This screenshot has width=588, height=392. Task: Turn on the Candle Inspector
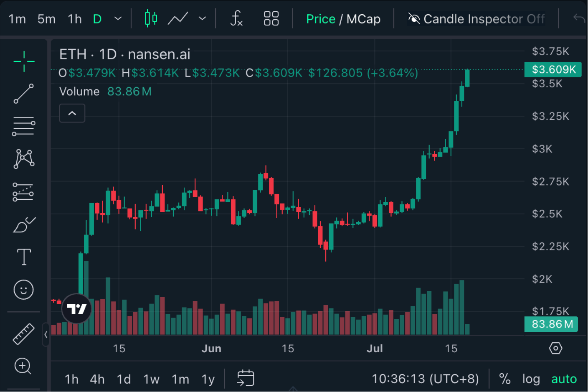tap(476, 18)
